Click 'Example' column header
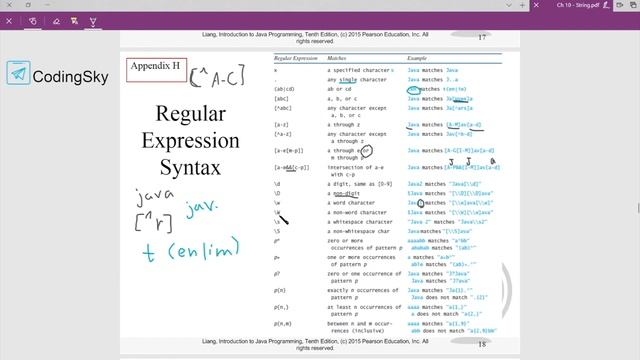This screenshot has width=640, height=360. [x=417, y=58]
